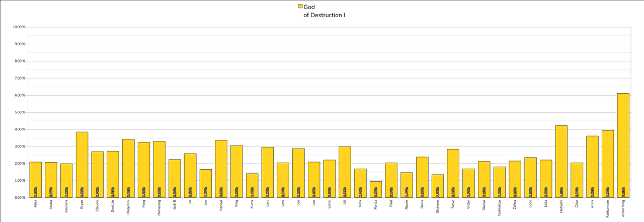
Task: Select the Jun bar
Action: pos(206,184)
